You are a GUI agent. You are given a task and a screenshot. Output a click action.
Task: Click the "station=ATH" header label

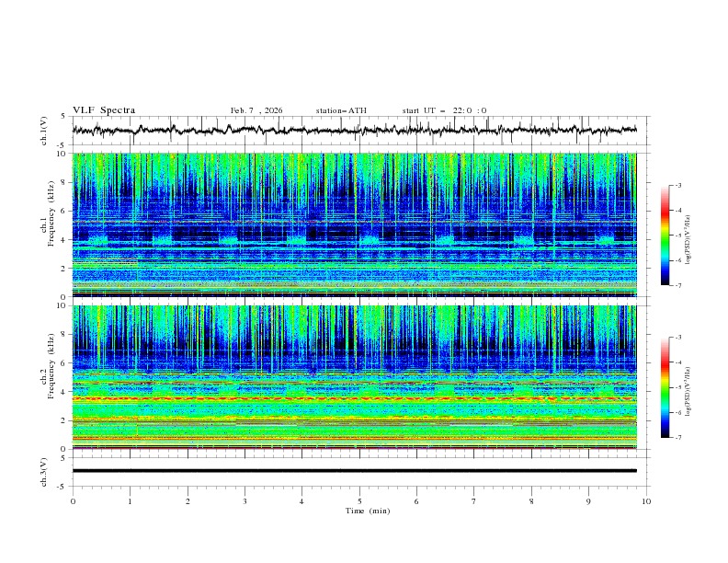(x=341, y=110)
